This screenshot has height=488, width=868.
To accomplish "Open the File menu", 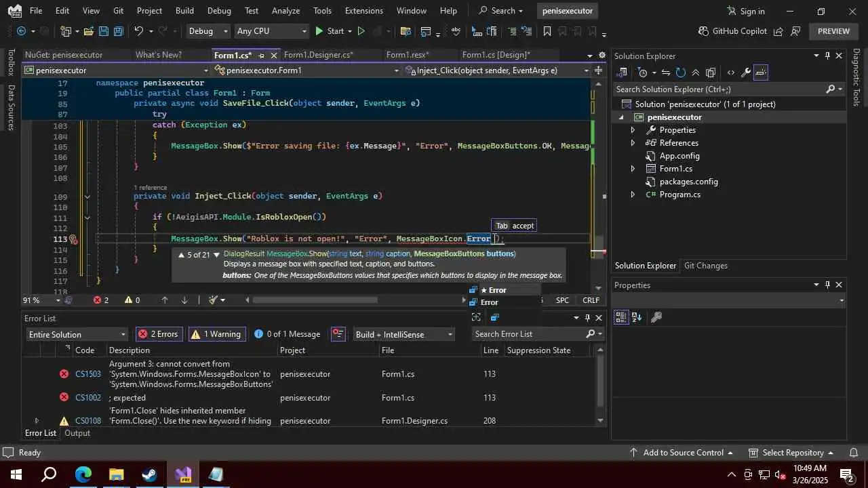I will [x=35, y=11].
